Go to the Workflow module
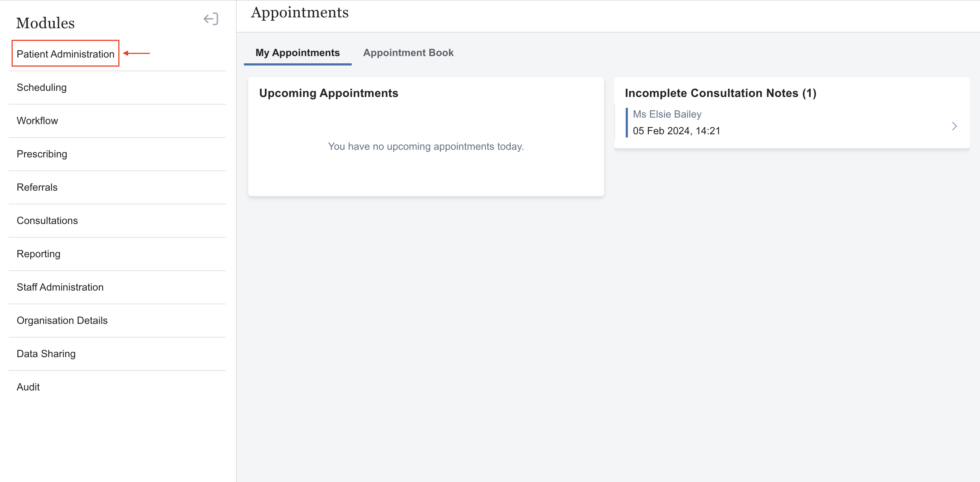The width and height of the screenshot is (980, 482). (37, 120)
